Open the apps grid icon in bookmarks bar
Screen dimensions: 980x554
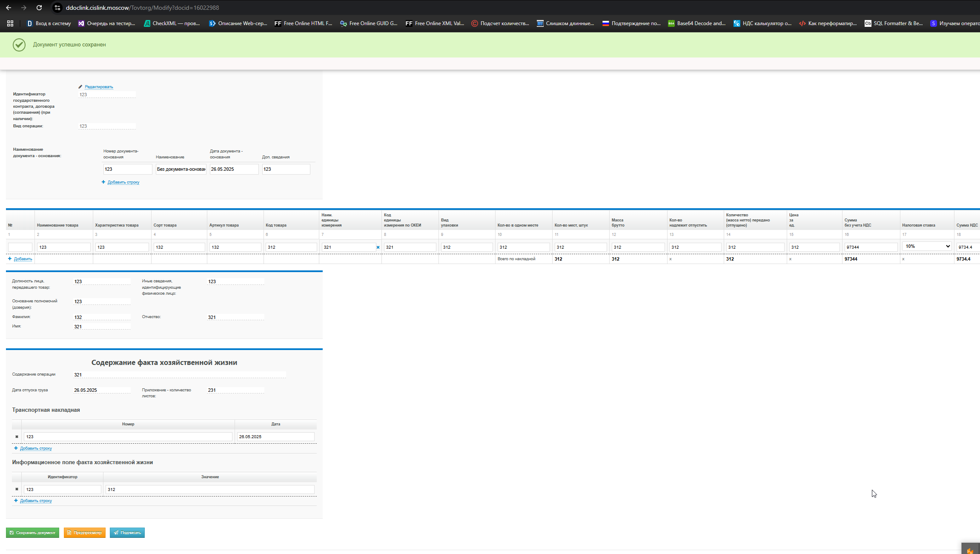pyautogui.click(x=10, y=23)
